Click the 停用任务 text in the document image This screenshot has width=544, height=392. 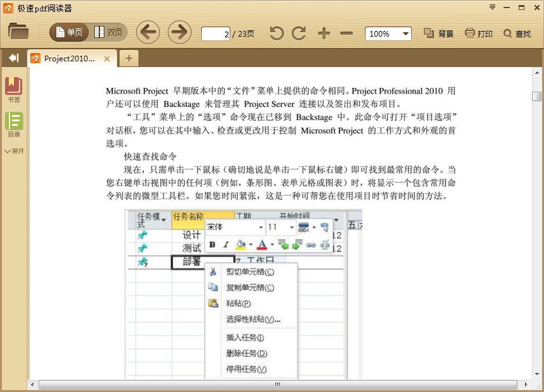[246, 369]
